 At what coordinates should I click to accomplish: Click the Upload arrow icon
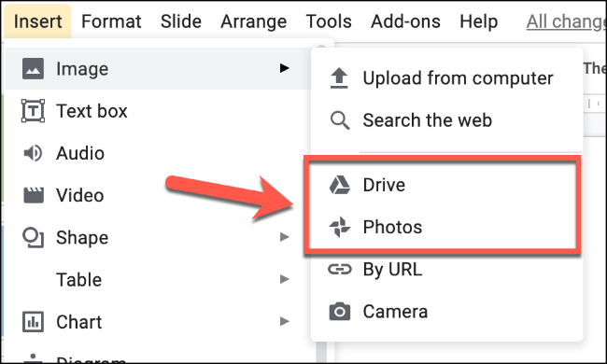coord(339,77)
